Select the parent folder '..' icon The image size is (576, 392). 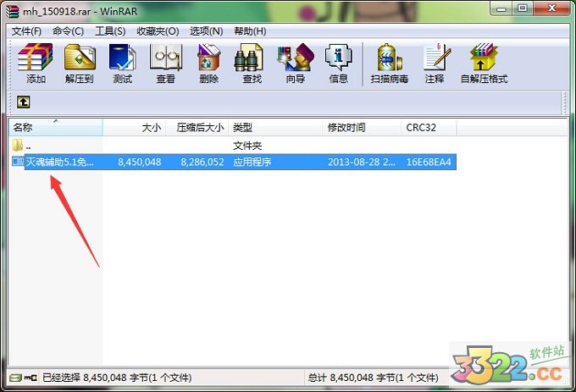coord(18,145)
